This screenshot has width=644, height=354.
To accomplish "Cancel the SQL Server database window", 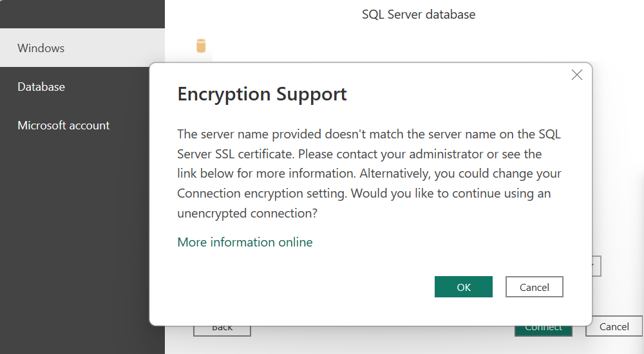I will (614, 326).
